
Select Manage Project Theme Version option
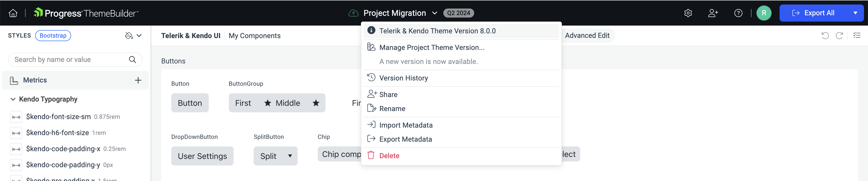tap(432, 47)
